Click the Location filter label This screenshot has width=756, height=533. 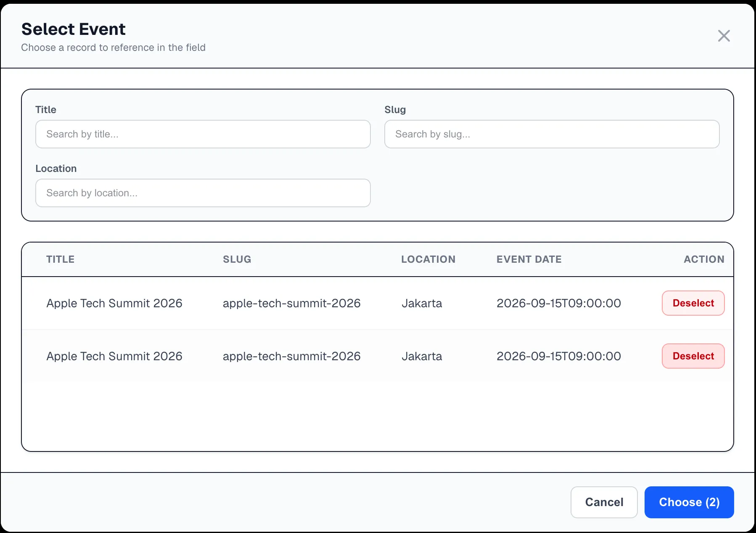(56, 169)
